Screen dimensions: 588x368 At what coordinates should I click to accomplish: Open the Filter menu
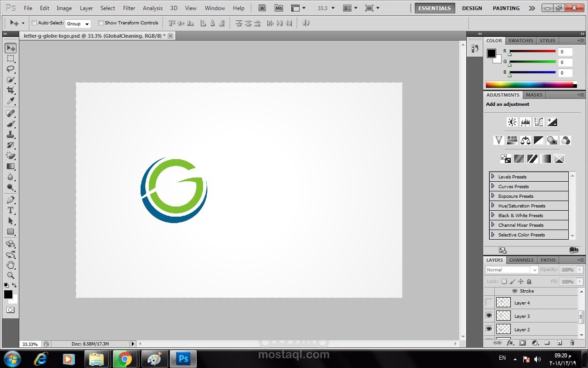(x=129, y=8)
